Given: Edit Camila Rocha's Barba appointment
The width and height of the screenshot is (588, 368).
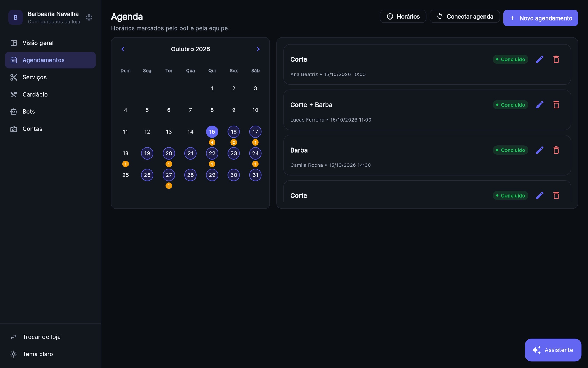Looking at the screenshot, I should click(540, 150).
